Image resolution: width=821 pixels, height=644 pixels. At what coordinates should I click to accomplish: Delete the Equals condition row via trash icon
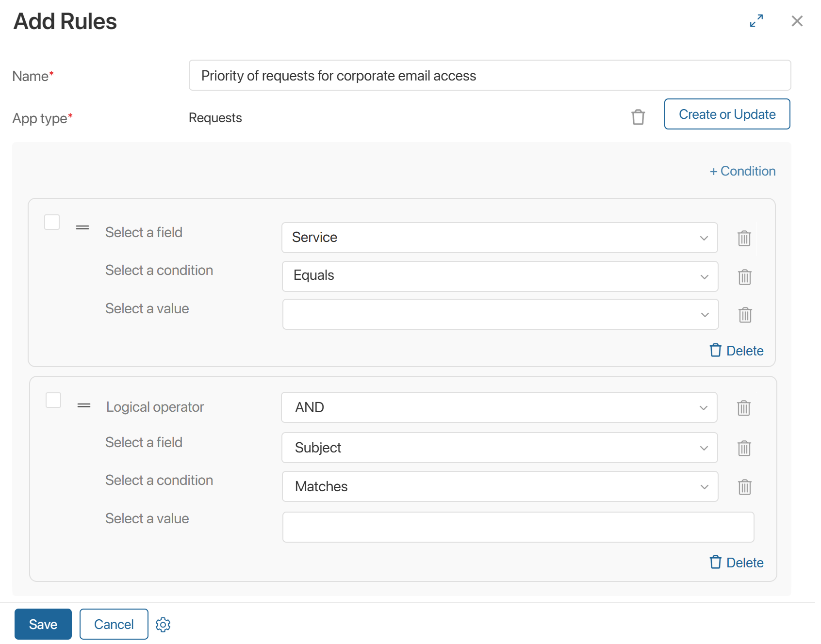(744, 277)
